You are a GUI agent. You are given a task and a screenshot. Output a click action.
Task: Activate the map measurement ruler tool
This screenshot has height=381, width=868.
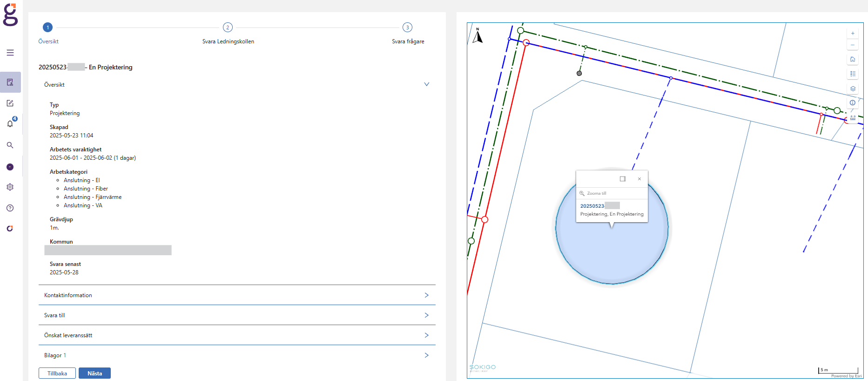coord(853,118)
